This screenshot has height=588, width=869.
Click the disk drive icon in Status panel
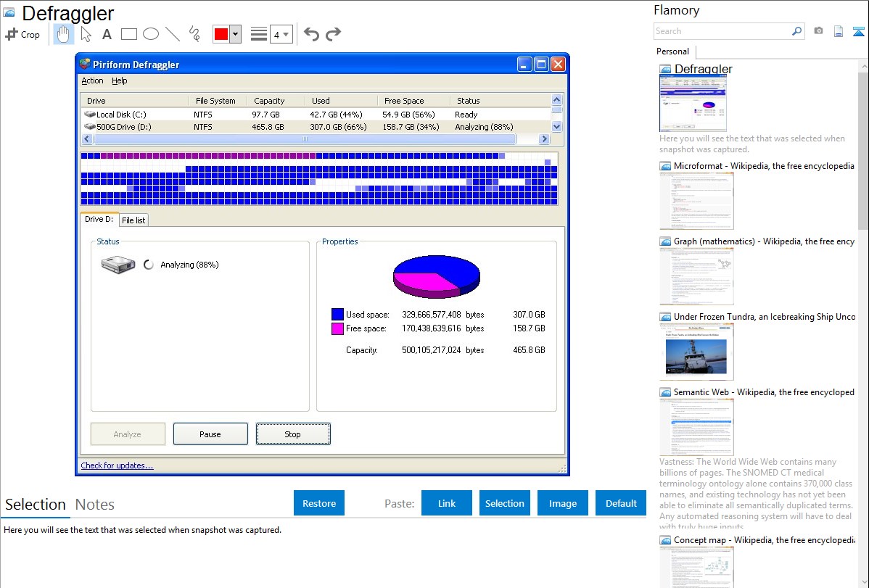tap(118, 265)
